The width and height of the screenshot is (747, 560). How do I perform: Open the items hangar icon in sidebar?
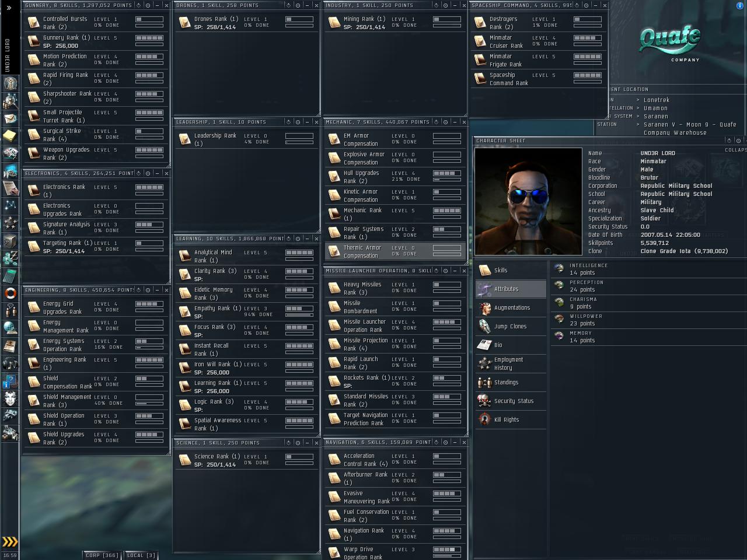10,433
